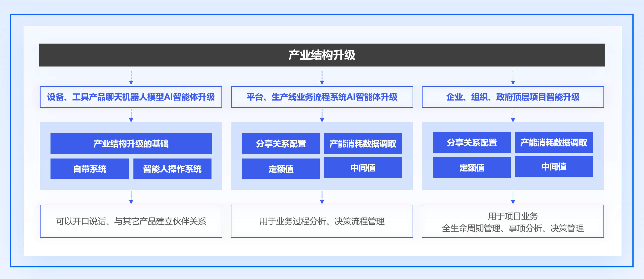Click 分享关系配置 in the right column

pos(472,143)
